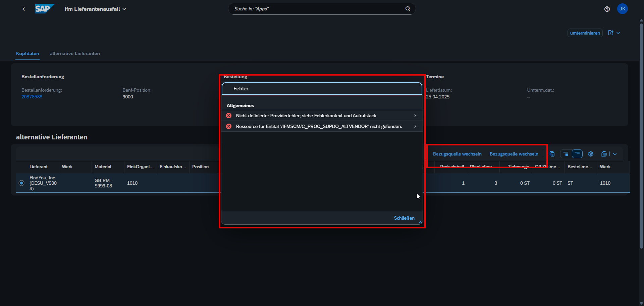
Task: Close the Fehler dialog with Schließen
Action: click(x=404, y=218)
